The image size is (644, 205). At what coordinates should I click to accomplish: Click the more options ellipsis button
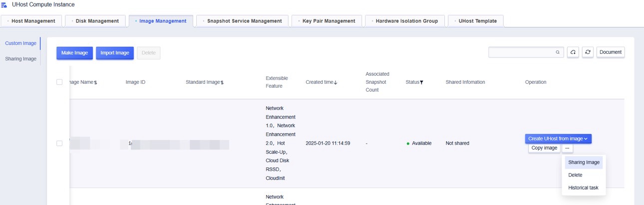(x=567, y=148)
